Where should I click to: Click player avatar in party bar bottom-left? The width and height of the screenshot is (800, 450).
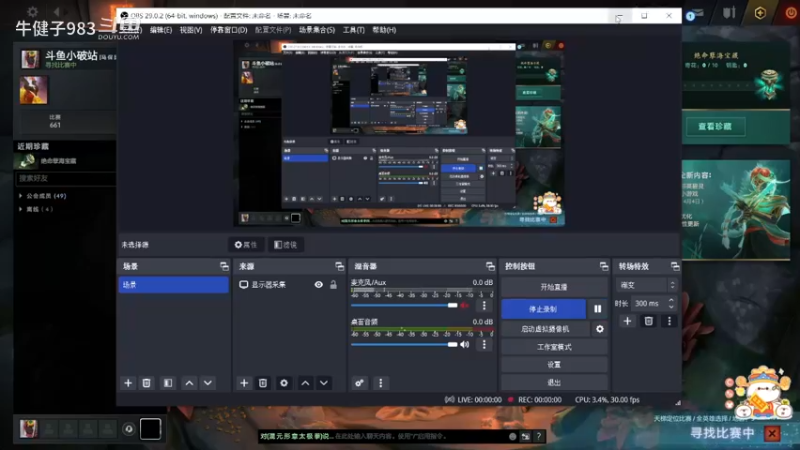[x=29, y=429]
